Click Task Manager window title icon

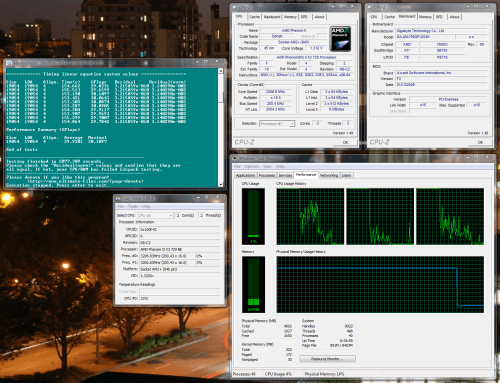[x=235, y=158]
